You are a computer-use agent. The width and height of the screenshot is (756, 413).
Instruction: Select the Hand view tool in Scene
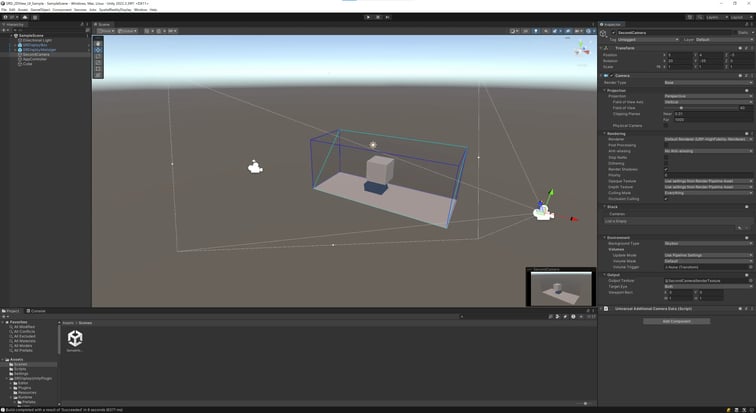[98, 43]
